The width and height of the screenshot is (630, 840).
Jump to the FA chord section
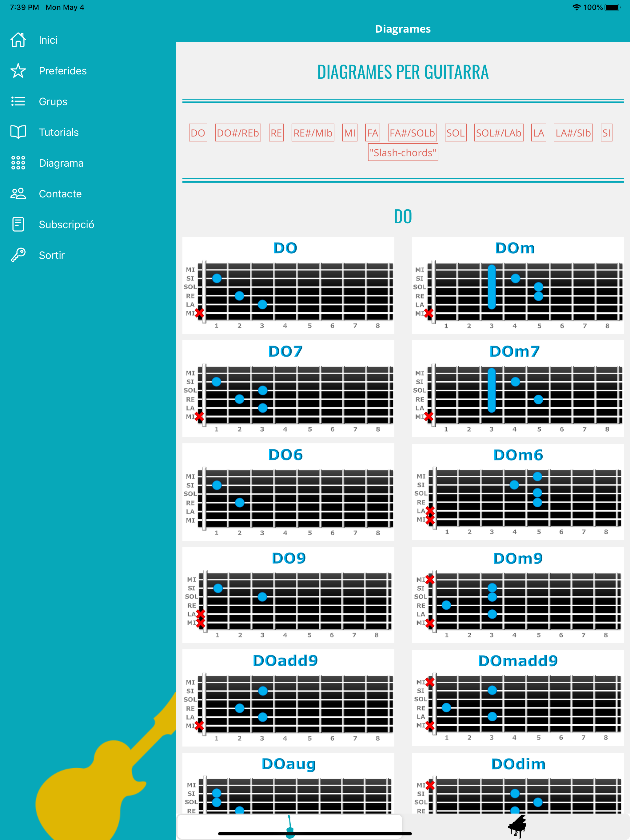tap(373, 133)
